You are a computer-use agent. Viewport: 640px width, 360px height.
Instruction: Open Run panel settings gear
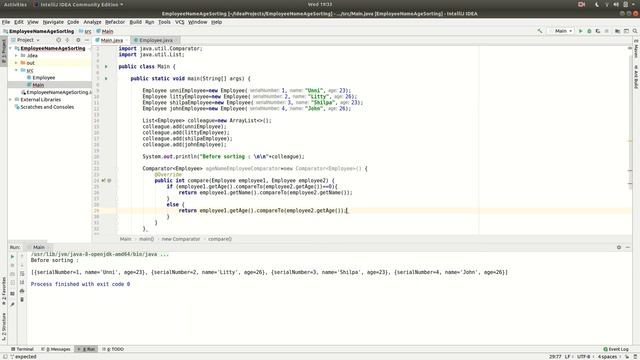click(x=619, y=247)
